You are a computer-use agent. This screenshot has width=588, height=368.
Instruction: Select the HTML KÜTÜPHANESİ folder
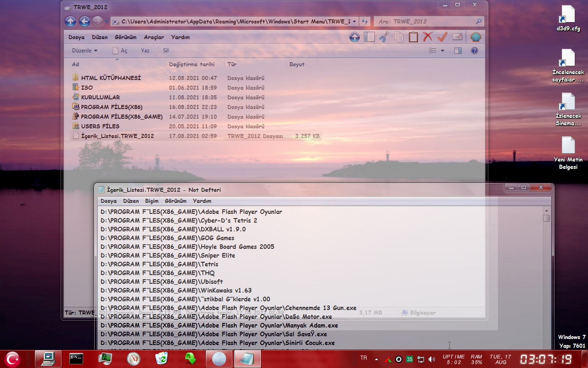(x=111, y=78)
